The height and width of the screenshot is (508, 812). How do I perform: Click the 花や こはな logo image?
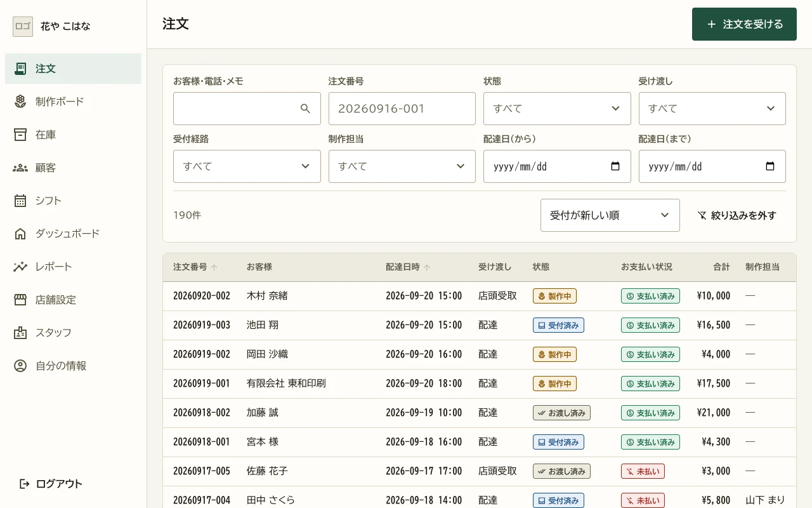point(23,27)
